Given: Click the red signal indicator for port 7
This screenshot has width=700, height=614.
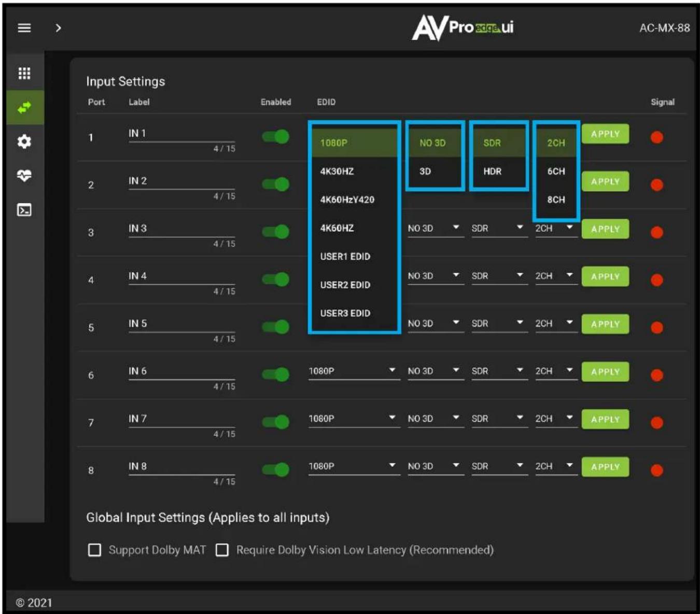Looking at the screenshot, I should tap(657, 423).
